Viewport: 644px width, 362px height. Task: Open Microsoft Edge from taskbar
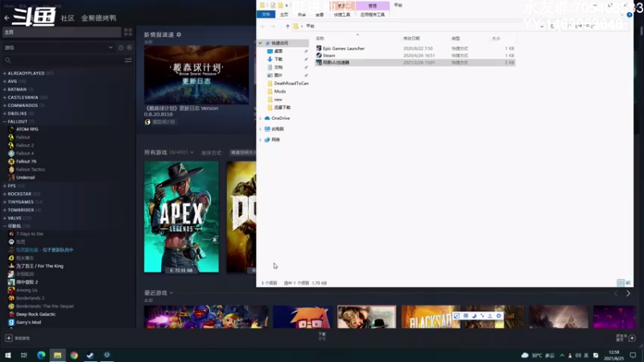[41, 355]
